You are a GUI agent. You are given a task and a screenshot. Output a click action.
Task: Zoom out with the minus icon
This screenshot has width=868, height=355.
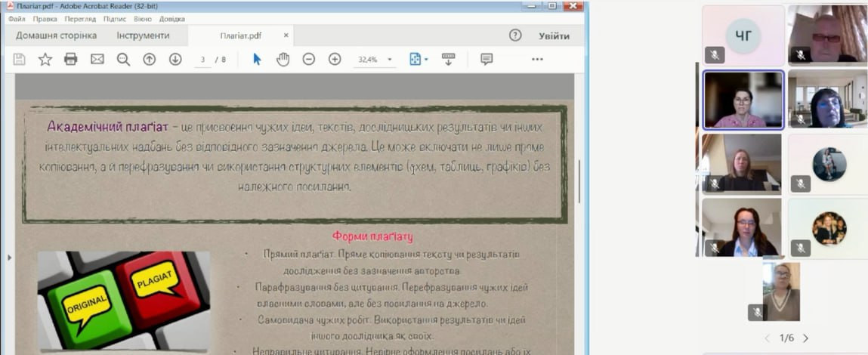309,59
